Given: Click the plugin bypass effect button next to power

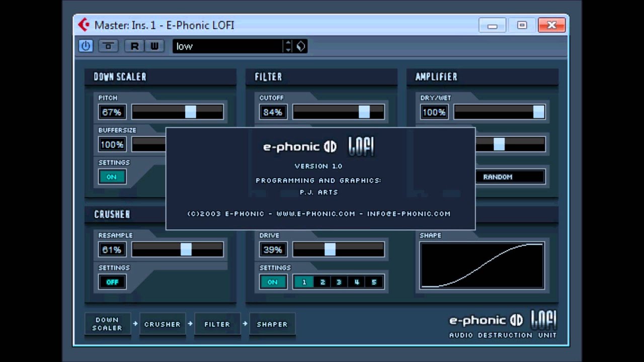Looking at the screenshot, I should 108,46.
